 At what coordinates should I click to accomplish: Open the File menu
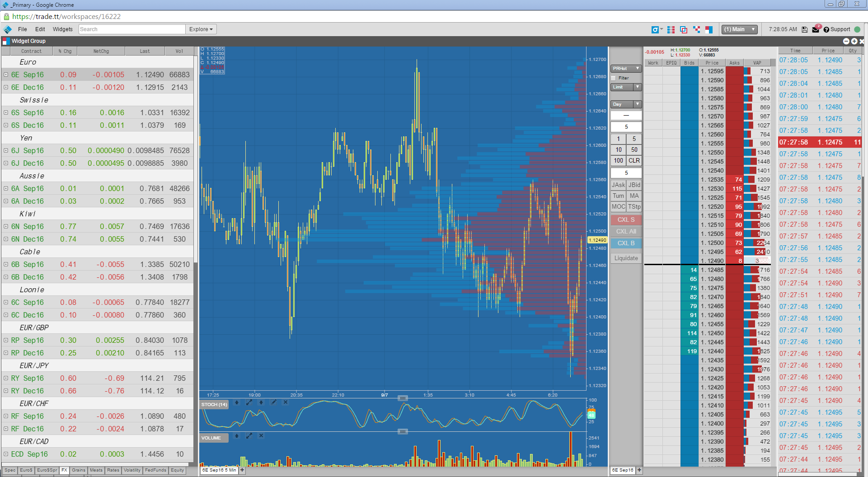click(x=23, y=29)
